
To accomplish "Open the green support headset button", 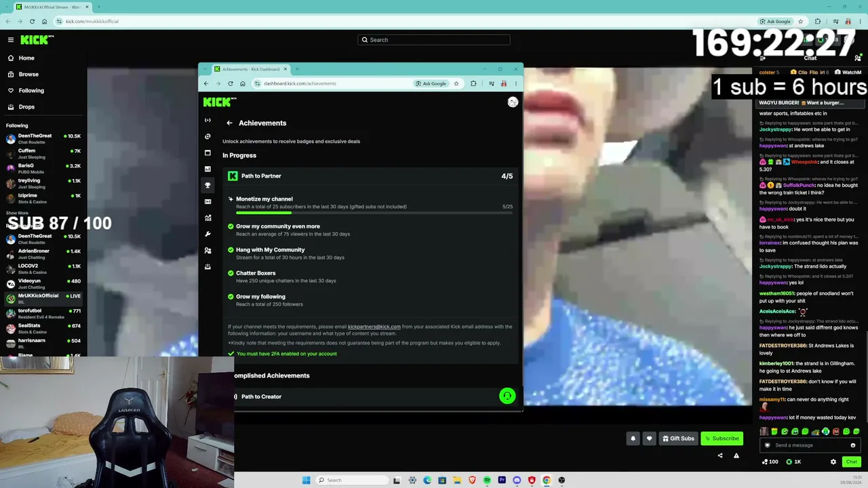I will tap(507, 396).
